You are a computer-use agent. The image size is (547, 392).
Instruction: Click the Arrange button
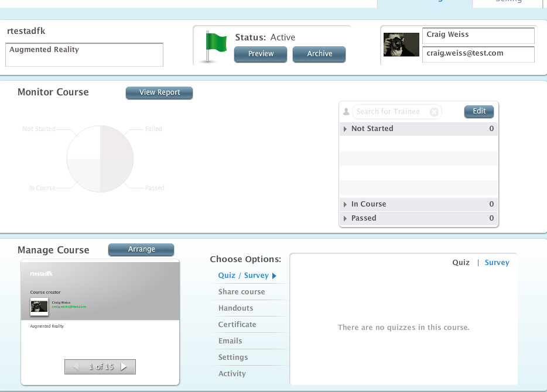click(x=141, y=249)
